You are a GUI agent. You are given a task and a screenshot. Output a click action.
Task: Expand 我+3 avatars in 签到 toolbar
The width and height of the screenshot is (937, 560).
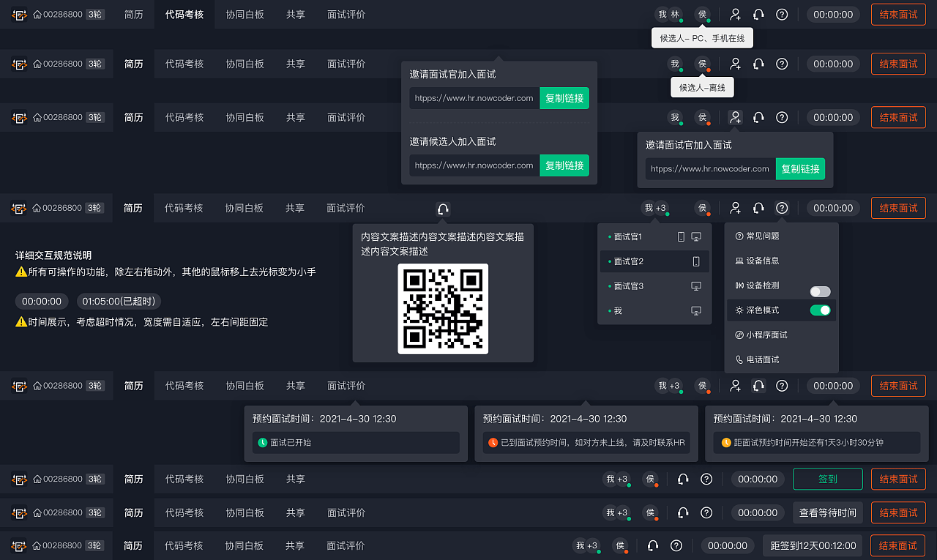[617, 479]
